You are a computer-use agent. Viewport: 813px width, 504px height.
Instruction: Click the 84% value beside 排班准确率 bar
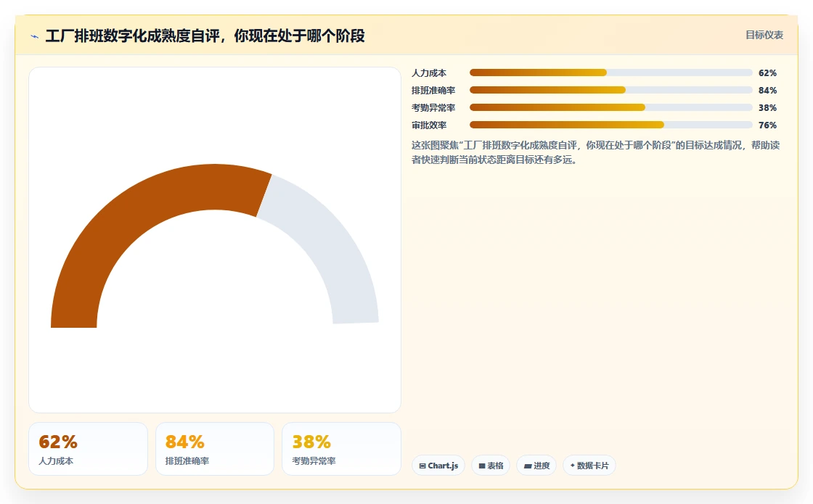[x=767, y=90]
